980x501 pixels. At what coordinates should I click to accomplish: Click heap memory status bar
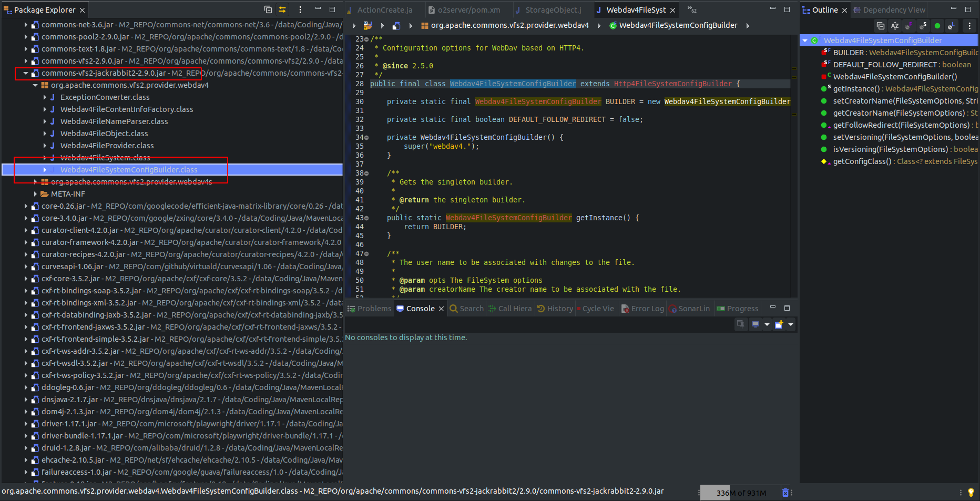tap(741, 493)
